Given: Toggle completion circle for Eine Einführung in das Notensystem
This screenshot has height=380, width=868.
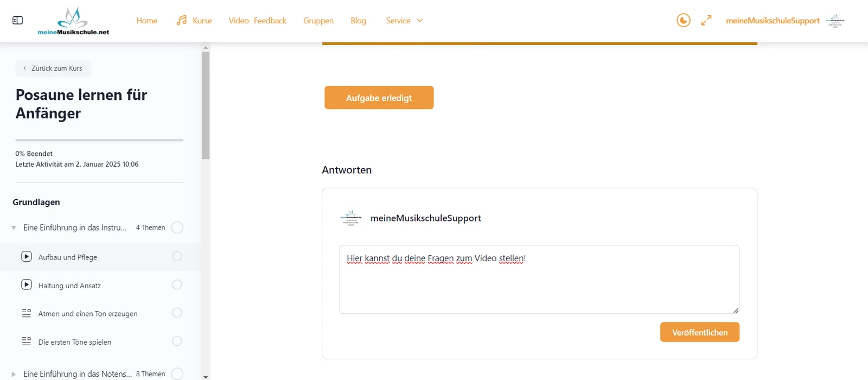Looking at the screenshot, I should [x=177, y=373].
